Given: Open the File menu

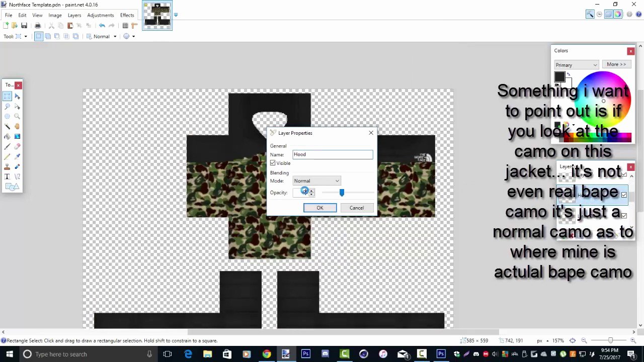Looking at the screenshot, I should [9, 15].
